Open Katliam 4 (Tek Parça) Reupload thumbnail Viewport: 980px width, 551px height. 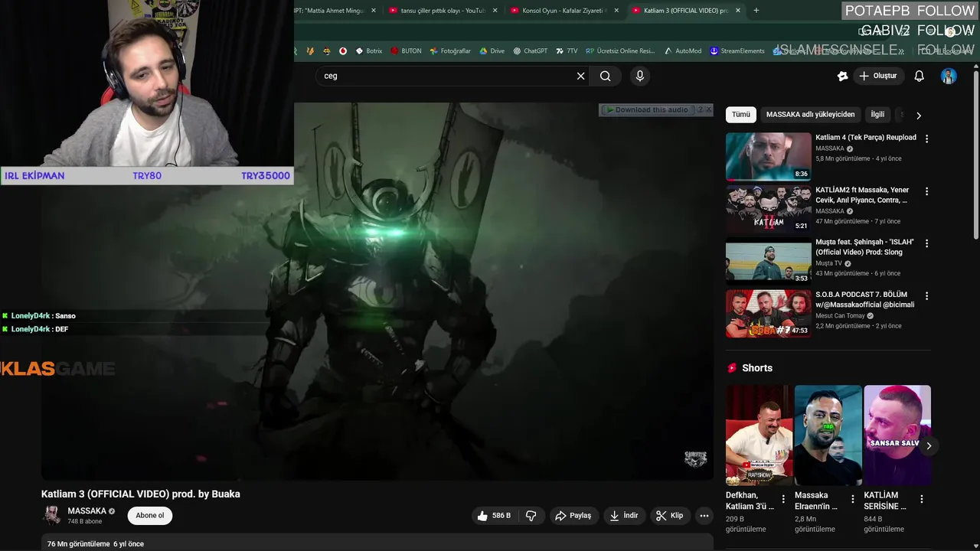[x=768, y=157]
